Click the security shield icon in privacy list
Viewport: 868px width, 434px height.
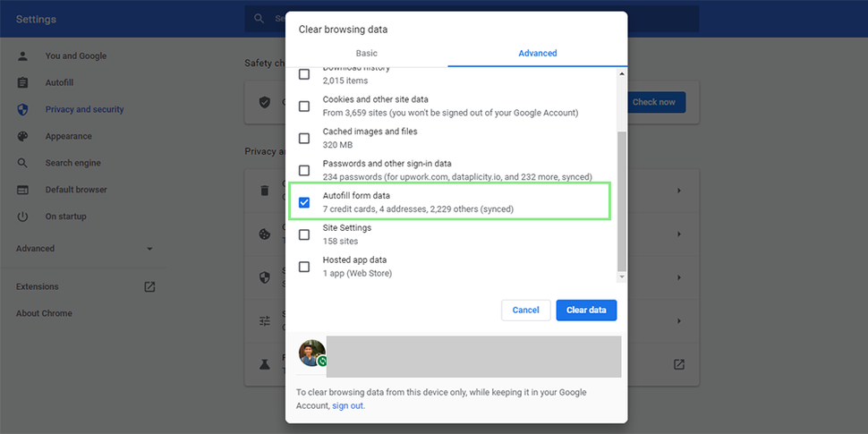pyautogui.click(x=265, y=277)
